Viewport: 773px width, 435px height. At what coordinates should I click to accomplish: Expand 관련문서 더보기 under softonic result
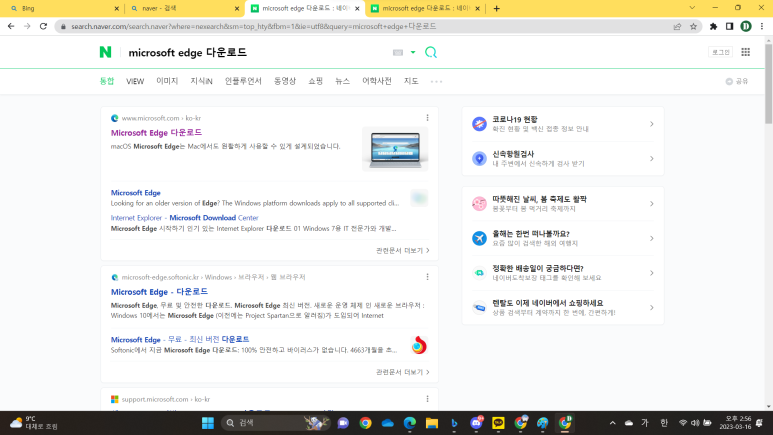pos(403,372)
